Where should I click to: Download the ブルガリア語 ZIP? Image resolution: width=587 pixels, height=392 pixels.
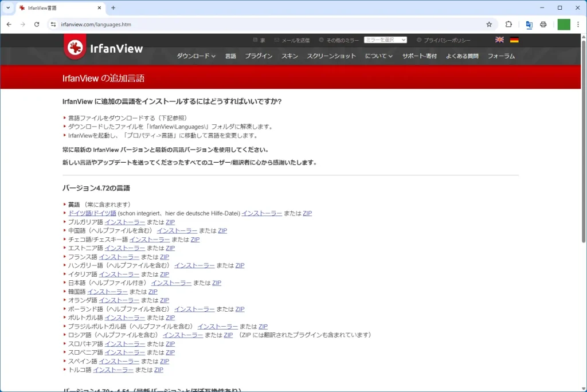pyautogui.click(x=170, y=222)
